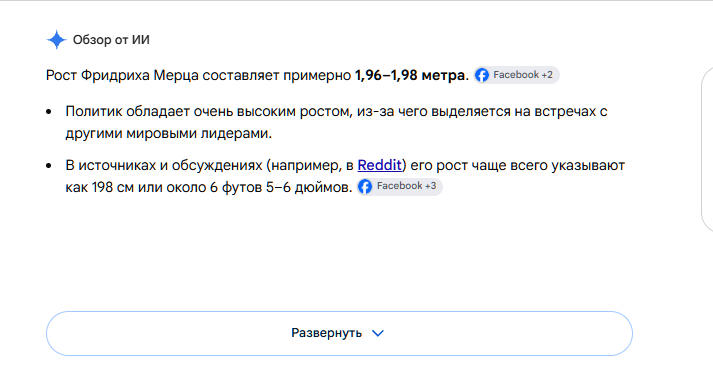Viewport: 713px width, 369px height.
Task: Click the blue AI sparkle icon
Action: point(57,40)
